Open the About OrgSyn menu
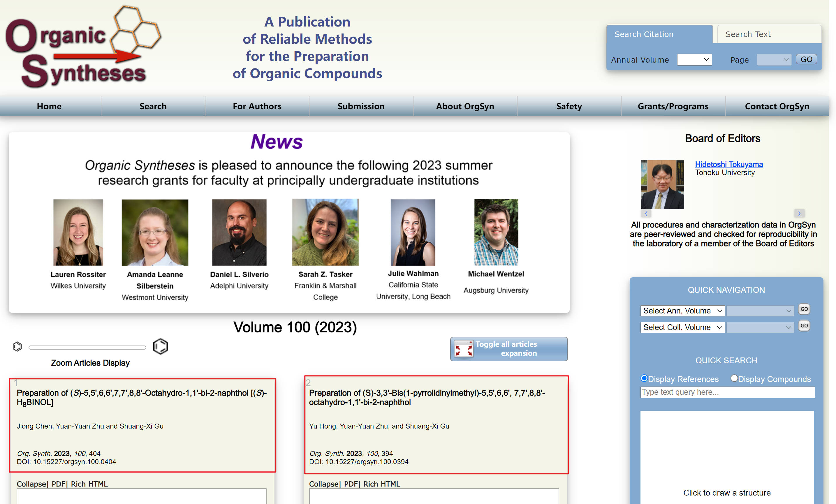Screen dimensions: 836x504 coord(465,106)
